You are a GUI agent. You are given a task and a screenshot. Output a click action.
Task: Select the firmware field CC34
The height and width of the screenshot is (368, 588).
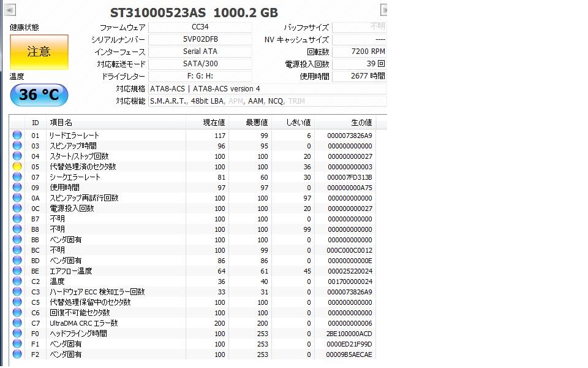click(200, 27)
